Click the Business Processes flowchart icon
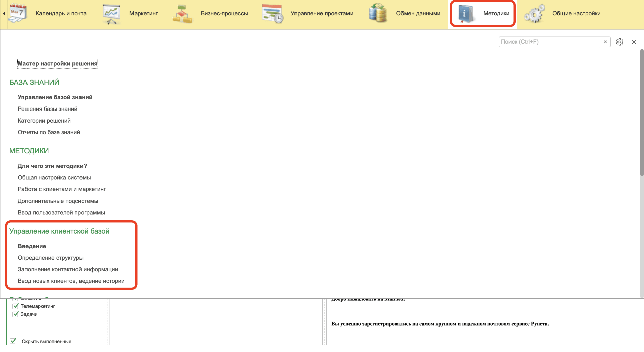This screenshot has height=352, width=644. [x=182, y=14]
